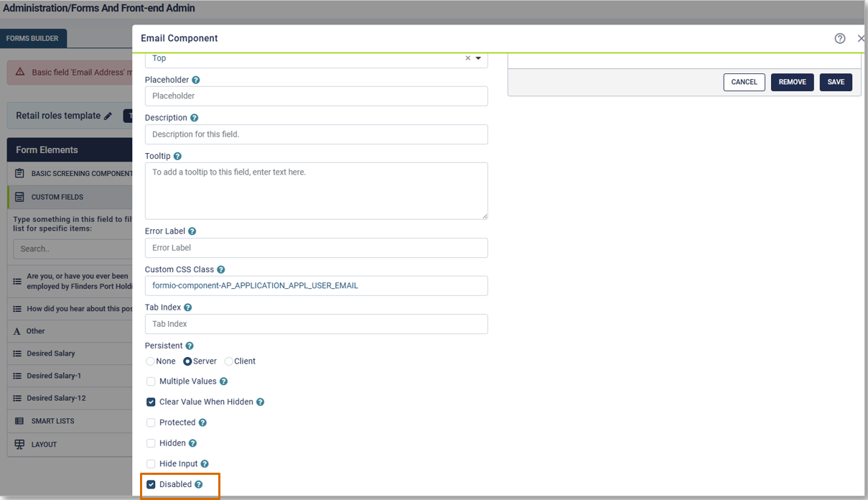Expand the Layout section
The width and height of the screenshot is (868, 500).
click(x=44, y=445)
